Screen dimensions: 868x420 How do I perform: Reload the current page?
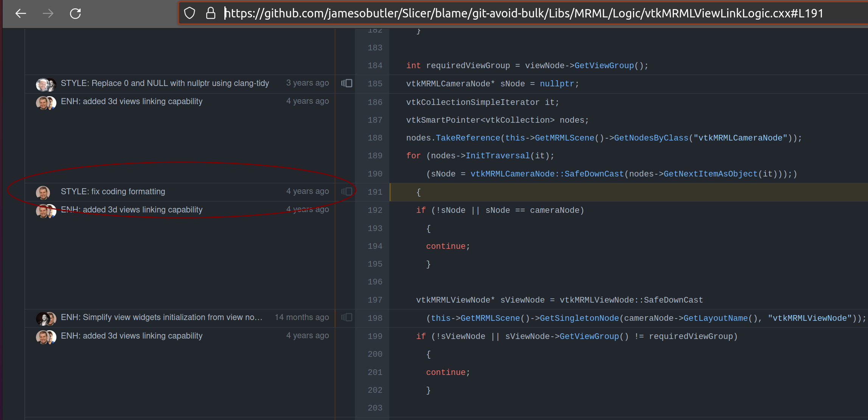tap(75, 12)
